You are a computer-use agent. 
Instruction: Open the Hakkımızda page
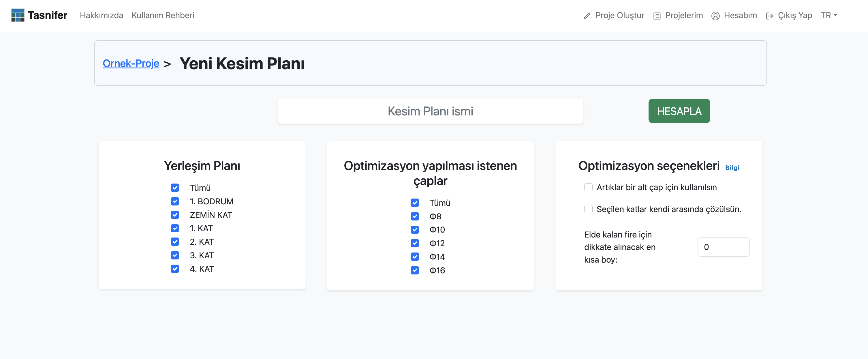102,15
